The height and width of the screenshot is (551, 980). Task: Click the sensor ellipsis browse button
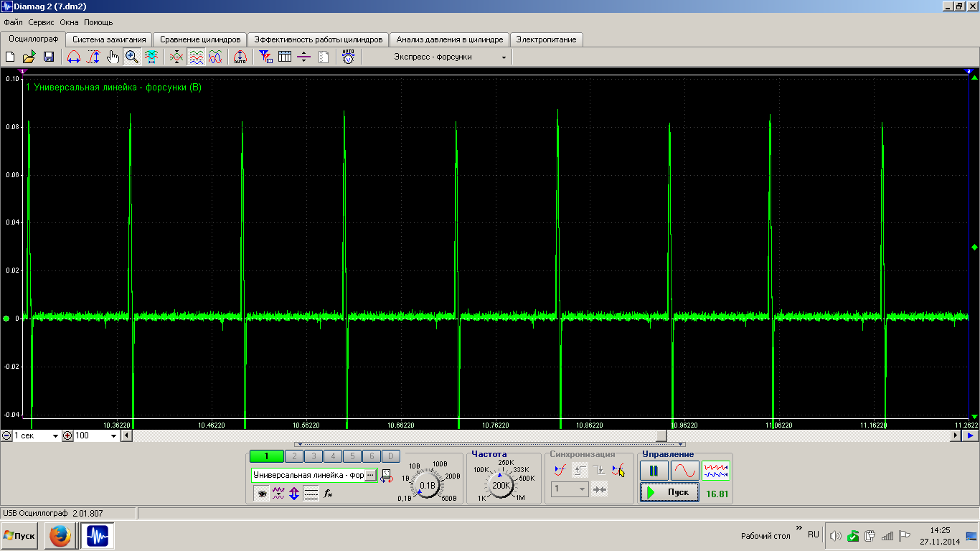click(370, 476)
